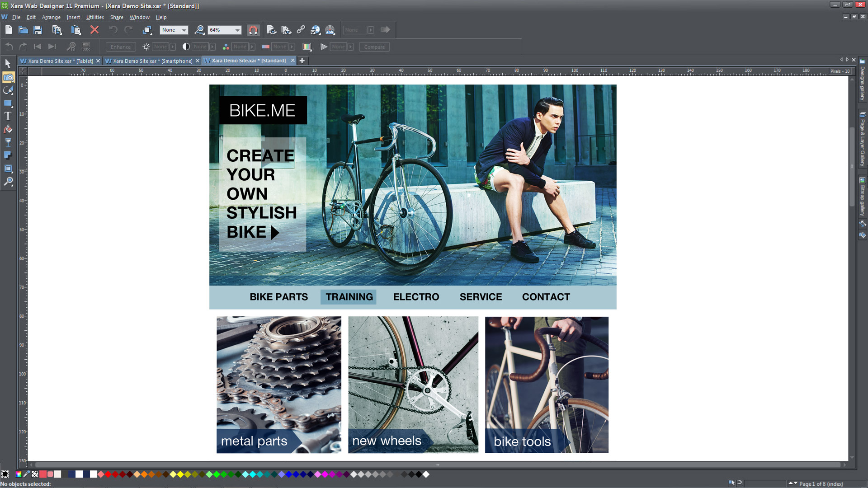
Task: Select the Rectangle tool
Action: 8,103
